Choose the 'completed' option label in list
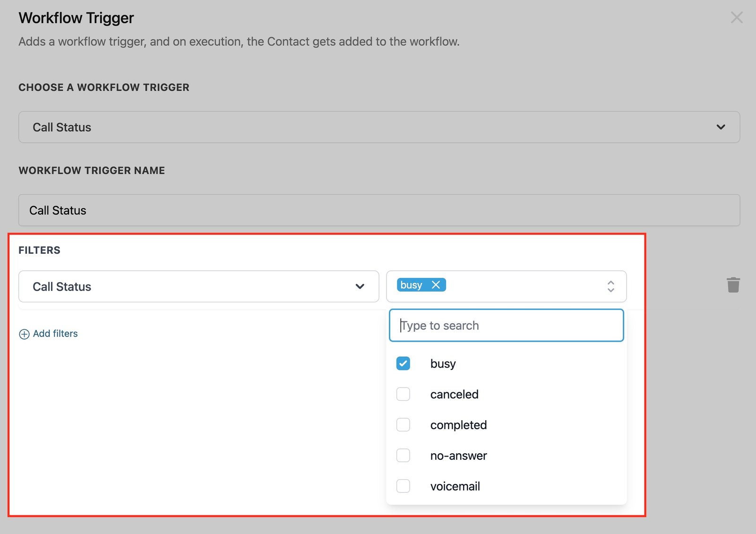 tap(458, 425)
